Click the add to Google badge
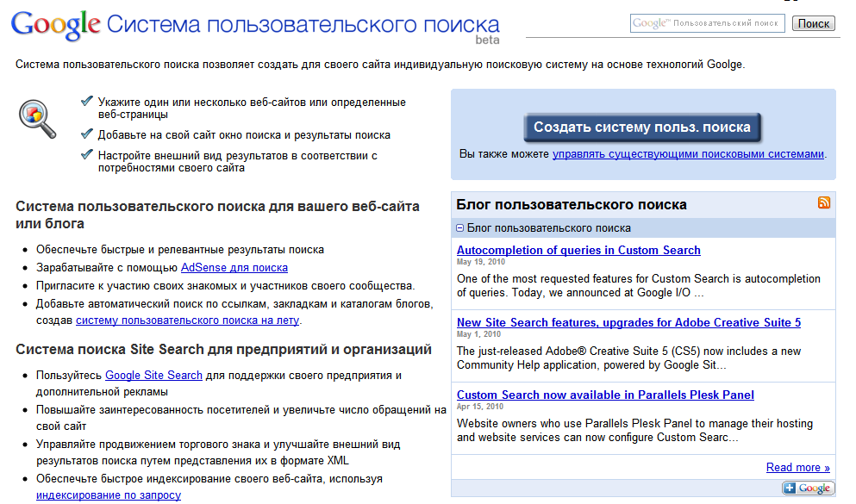 pos(809,488)
